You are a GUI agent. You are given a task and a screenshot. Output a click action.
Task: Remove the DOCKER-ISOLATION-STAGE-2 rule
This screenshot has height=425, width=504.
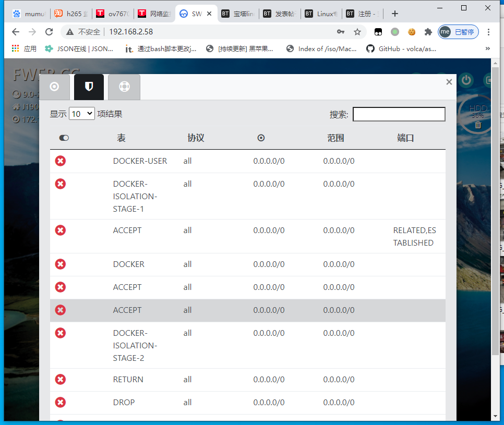pos(61,333)
